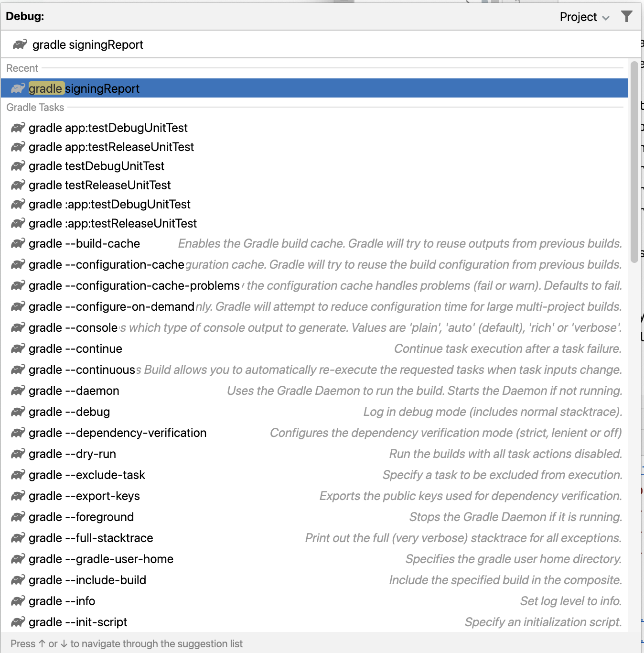This screenshot has height=653, width=644.
Task: Click Gradle icon beside --foreground
Action: tap(18, 517)
